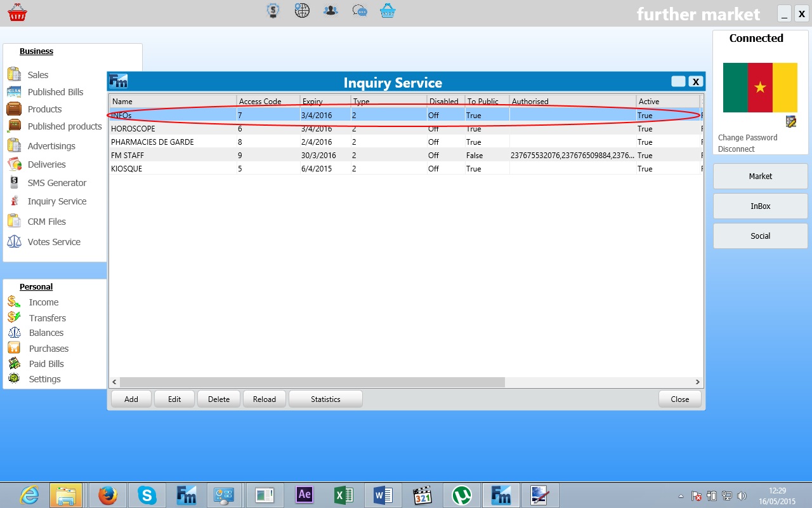Click the Income dollar icon

coord(14,302)
